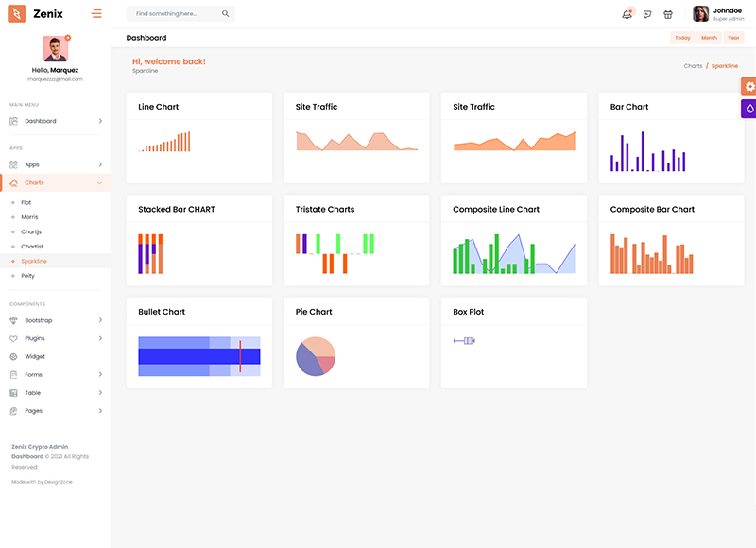This screenshot has width=756, height=548.
Task: Open the chat messages icon
Action: point(647,14)
